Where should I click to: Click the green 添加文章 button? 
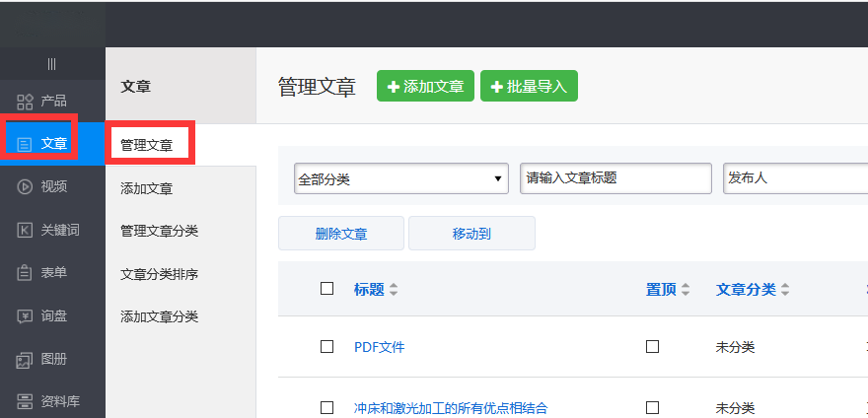coord(425,87)
